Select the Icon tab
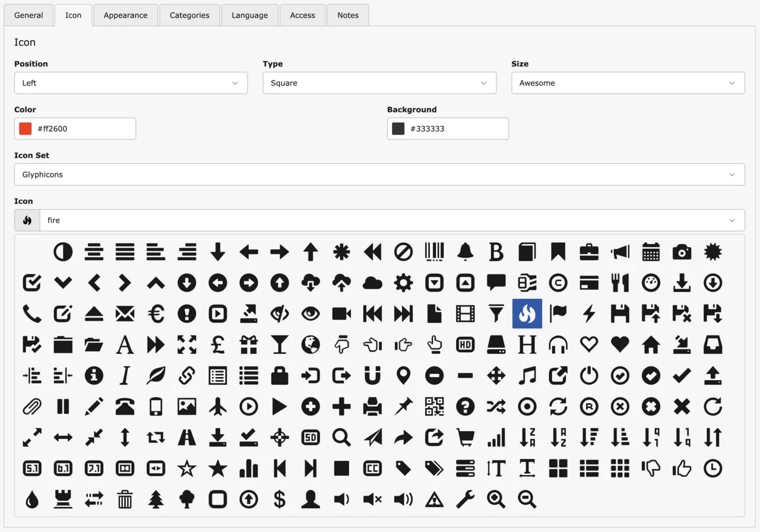The height and width of the screenshot is (532, 760). point(73,15)
